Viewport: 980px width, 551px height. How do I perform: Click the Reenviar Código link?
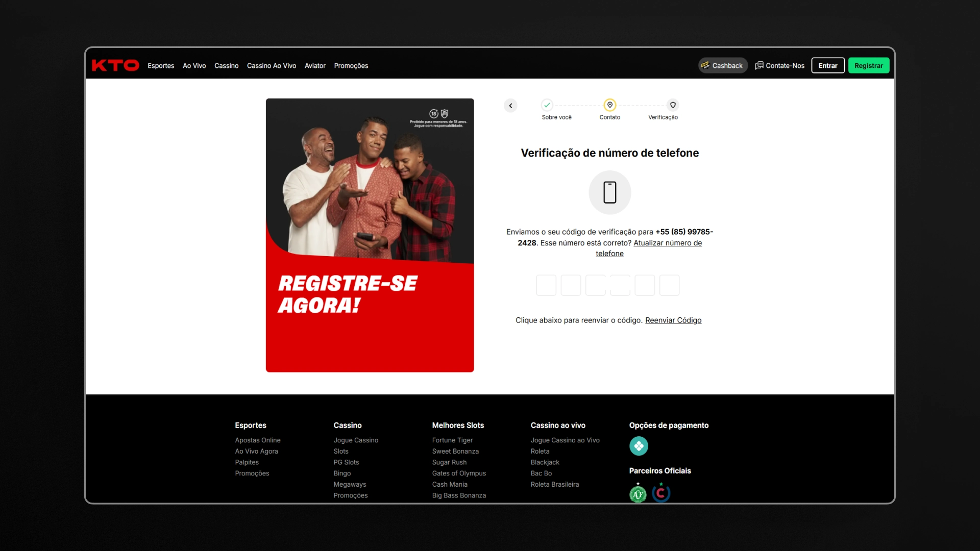click(x=673, y=320)
